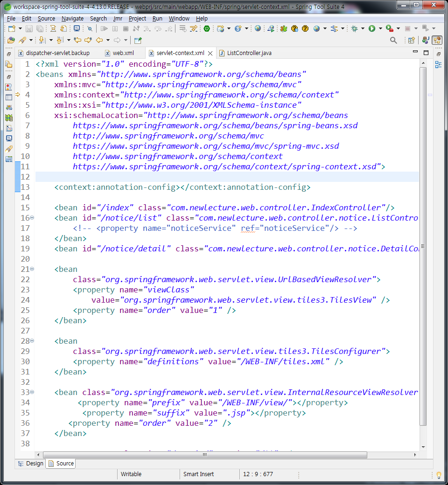Image resolution: width=448 pixels, height=485 pixels.
Task: Click the Save All icon
Action: tap(40, 29)
